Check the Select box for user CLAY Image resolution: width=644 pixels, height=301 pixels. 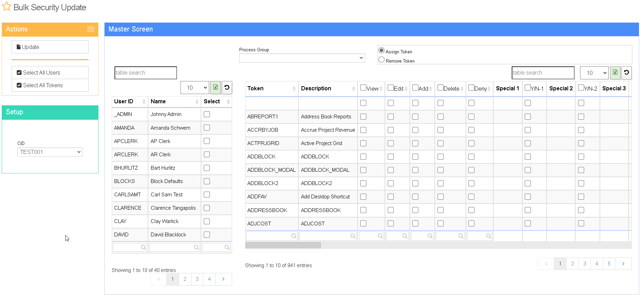[x=207, y=221]
